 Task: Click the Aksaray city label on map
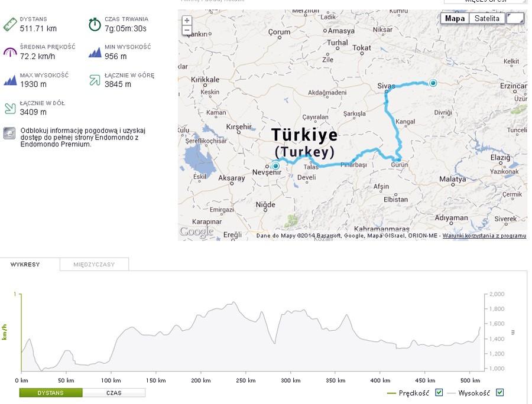[231, 178]
